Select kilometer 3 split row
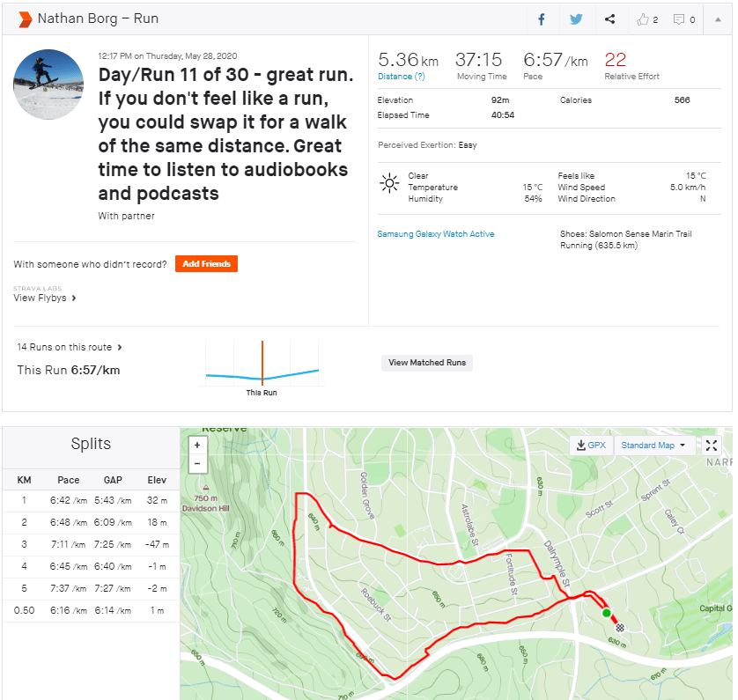The image size is (738, 700). click(90, 545)
